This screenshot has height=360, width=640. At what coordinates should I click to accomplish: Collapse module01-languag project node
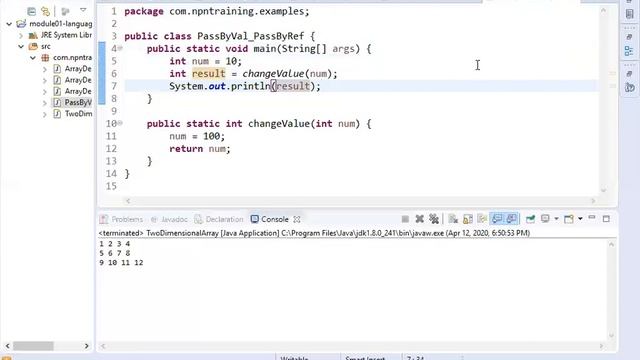(9, 24)
